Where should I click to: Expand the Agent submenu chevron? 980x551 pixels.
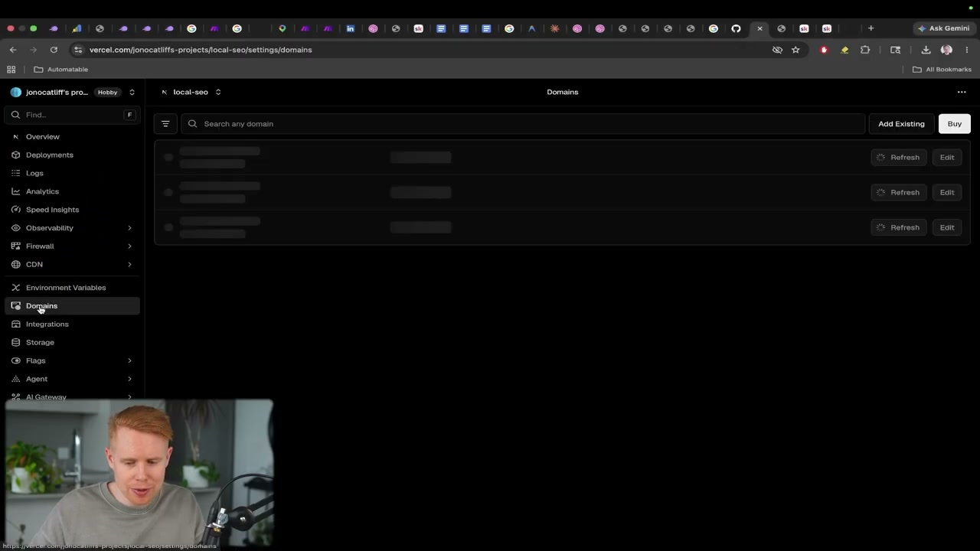[x=129, y=380]
